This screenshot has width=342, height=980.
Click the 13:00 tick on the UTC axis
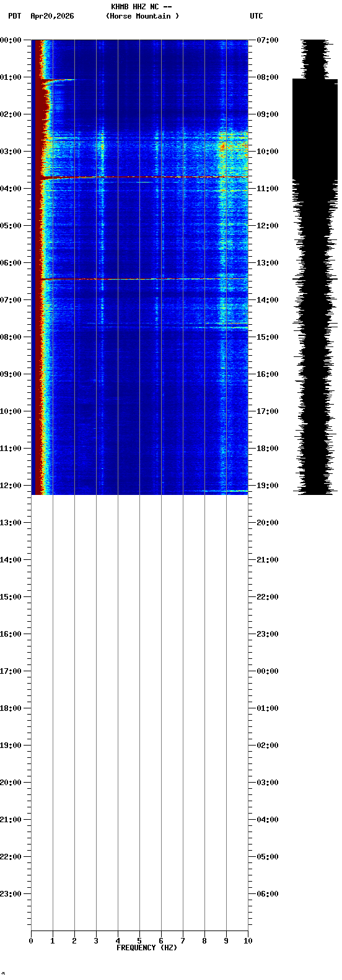pos(267,263)
